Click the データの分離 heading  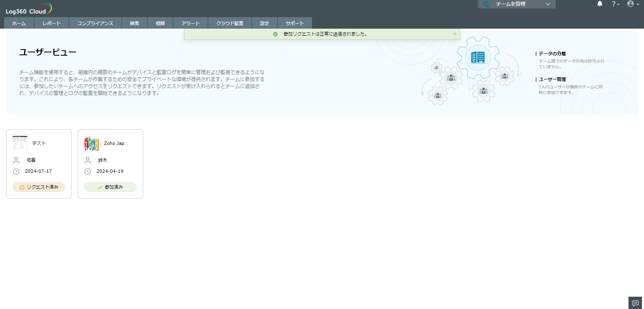(x=552, y=54)
